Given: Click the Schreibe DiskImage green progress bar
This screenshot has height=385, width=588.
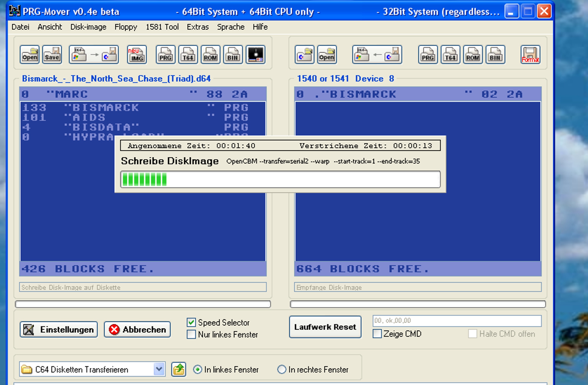Looking at the screenshot, I should pyautogui.click(x=280, y=179).
